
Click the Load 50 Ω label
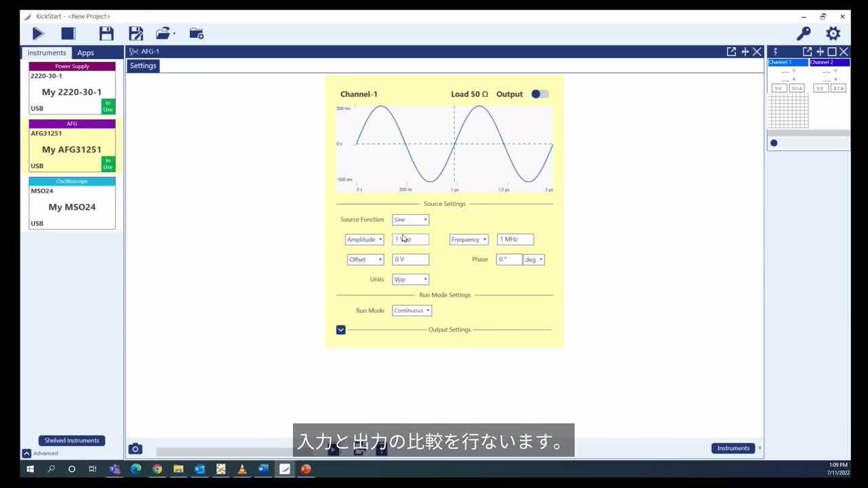(x=469, y=94)
